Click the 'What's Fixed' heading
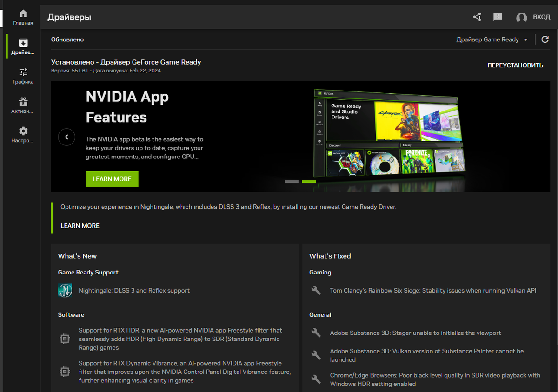558x392 pixels. point(330,256)
